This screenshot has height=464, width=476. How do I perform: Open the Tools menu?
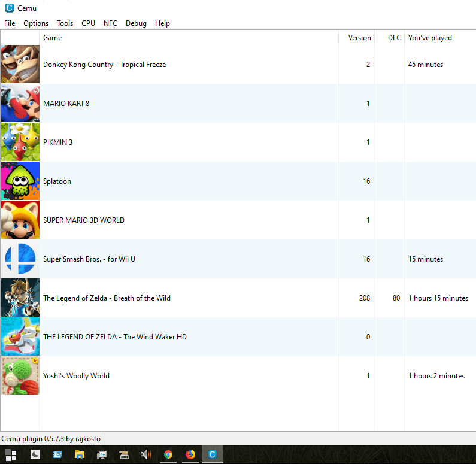click(65, 23)
